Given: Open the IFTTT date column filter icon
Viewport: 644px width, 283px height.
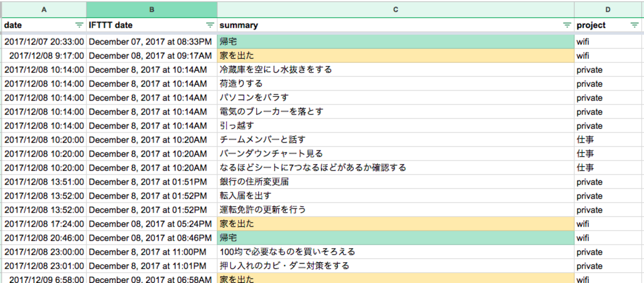Looking at the screenshot, I should click(x=210, y=25).
